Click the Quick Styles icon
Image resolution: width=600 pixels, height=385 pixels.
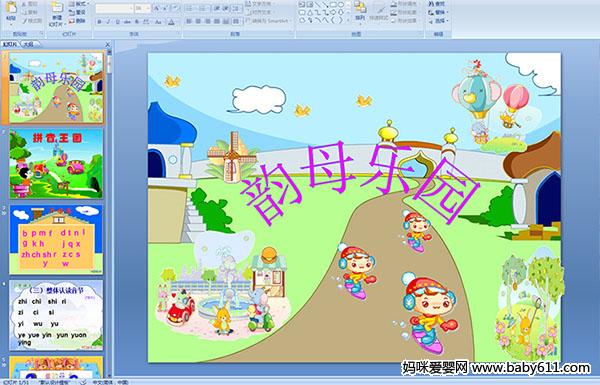(379, 8)
